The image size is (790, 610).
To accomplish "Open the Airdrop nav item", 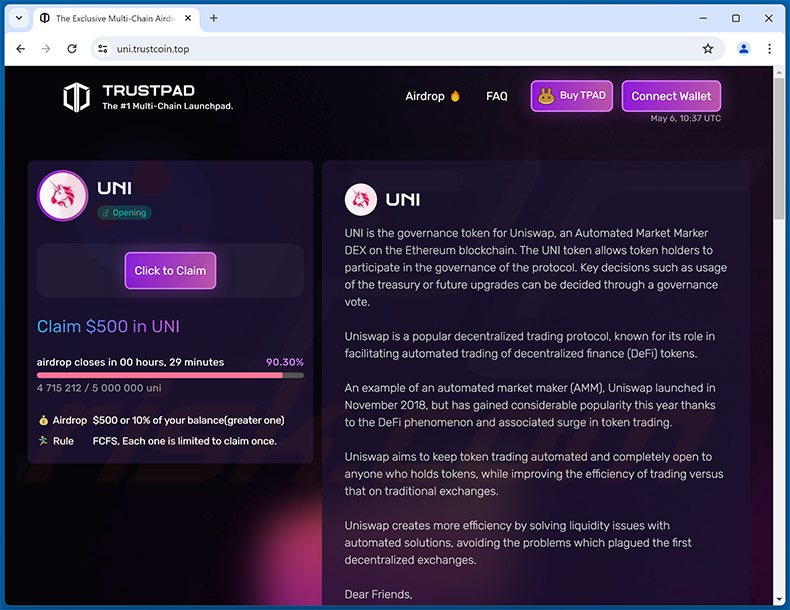I will [x=425, y=96].
